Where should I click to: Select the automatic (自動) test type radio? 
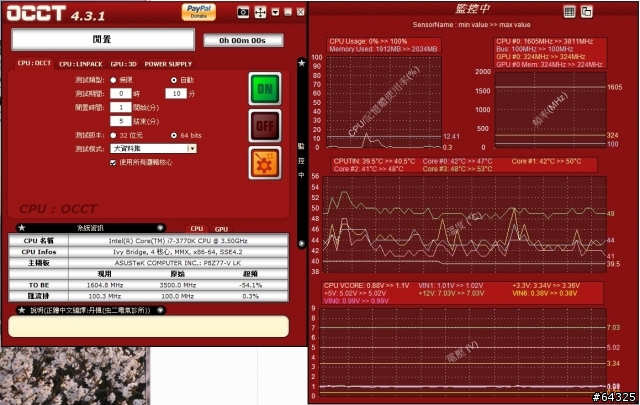(x=174, y=80)
